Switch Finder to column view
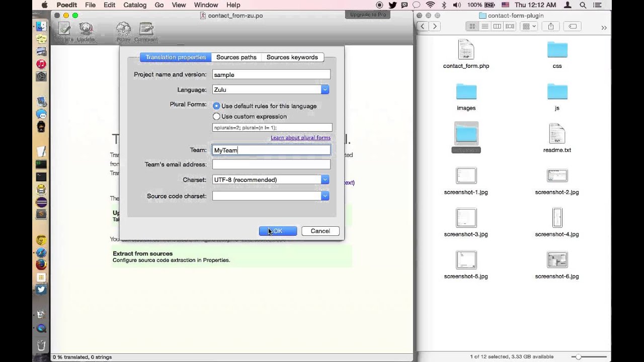Viewport: 644px width, 362px height. coord(497,26)
